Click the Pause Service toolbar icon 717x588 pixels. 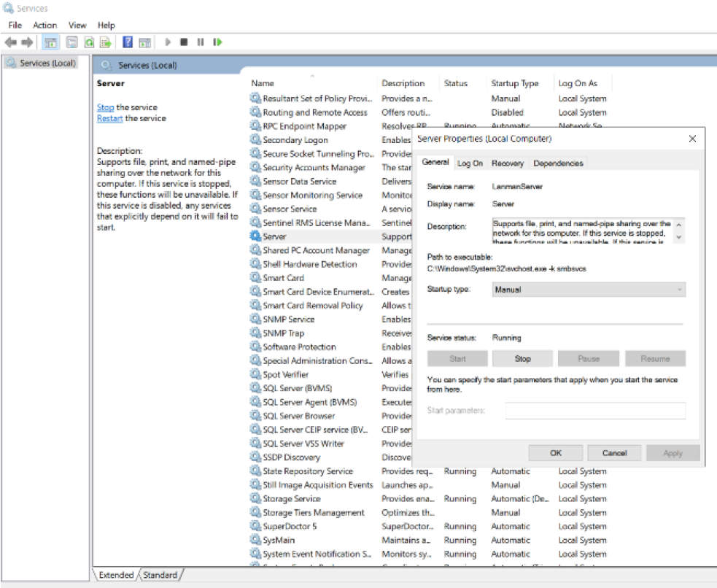pyautogui.click(x=201, y=42)
